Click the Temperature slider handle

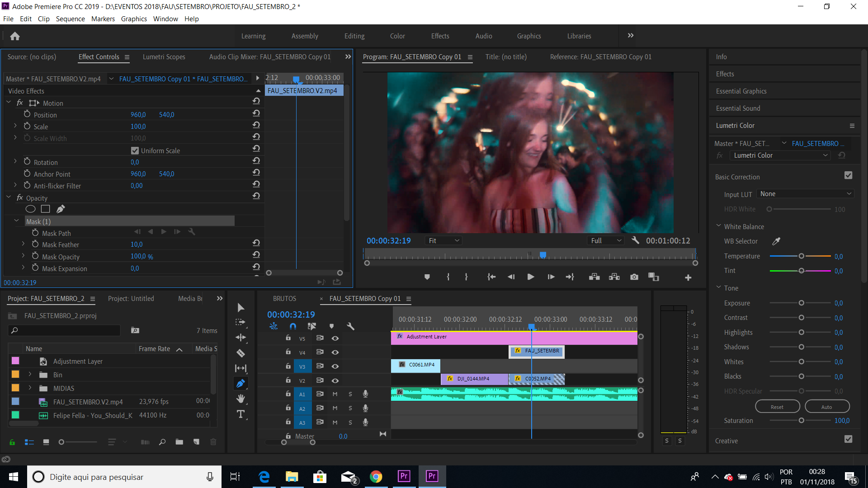click(x=801, y=256)
